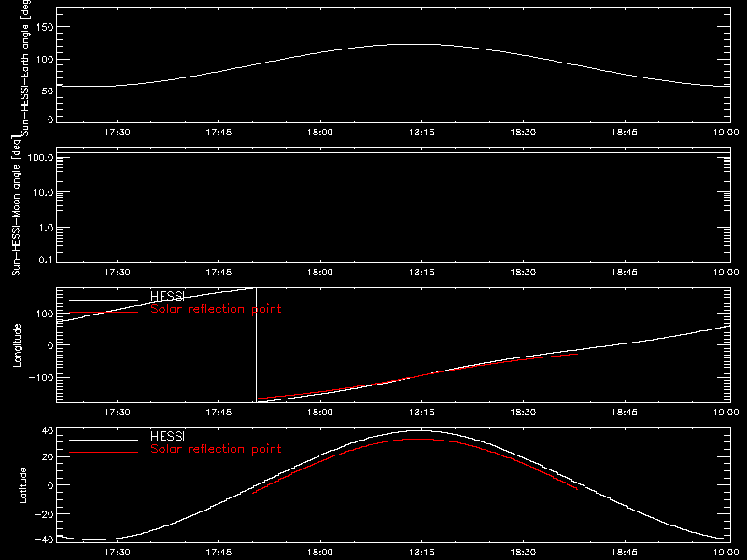Click 18:30 label under Earth angle plot
The width and height of the screenshot is (747, 560).
pos(523,133)
